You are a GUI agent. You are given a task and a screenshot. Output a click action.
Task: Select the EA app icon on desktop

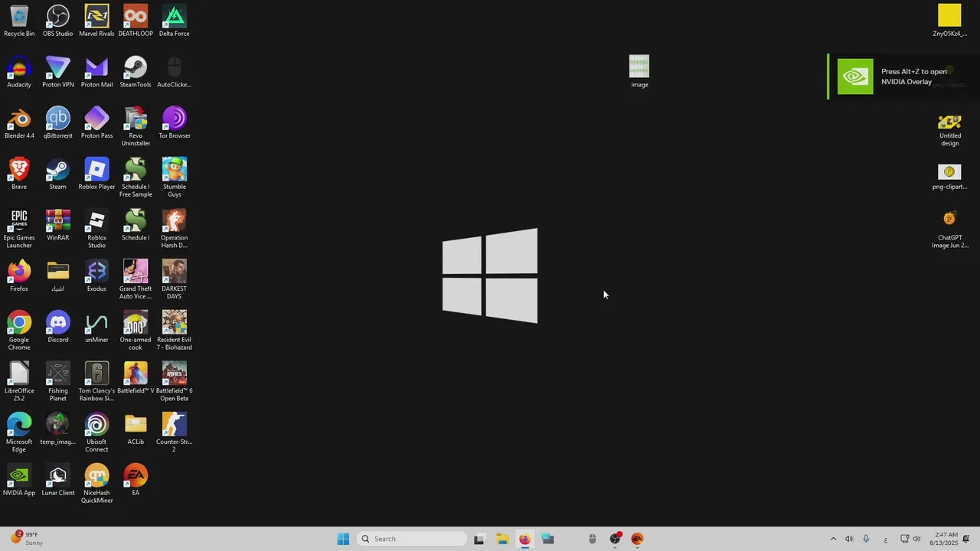(136, 480)
